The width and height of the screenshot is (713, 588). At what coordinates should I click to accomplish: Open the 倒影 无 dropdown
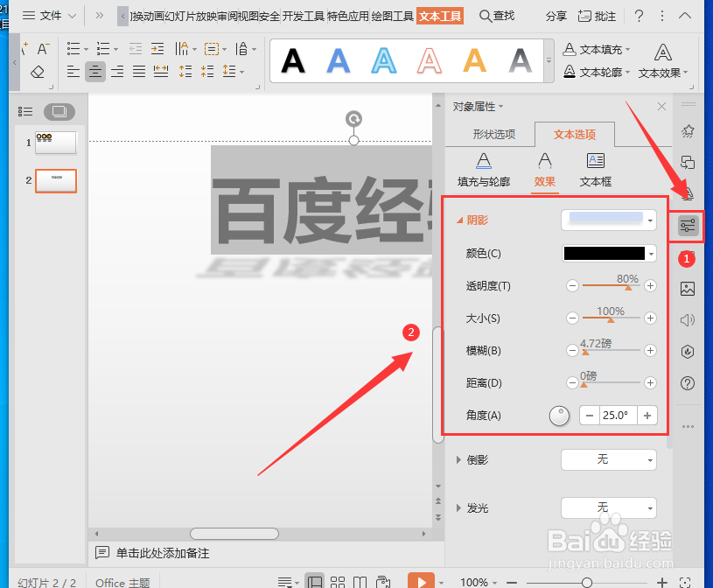coord(609,459)
